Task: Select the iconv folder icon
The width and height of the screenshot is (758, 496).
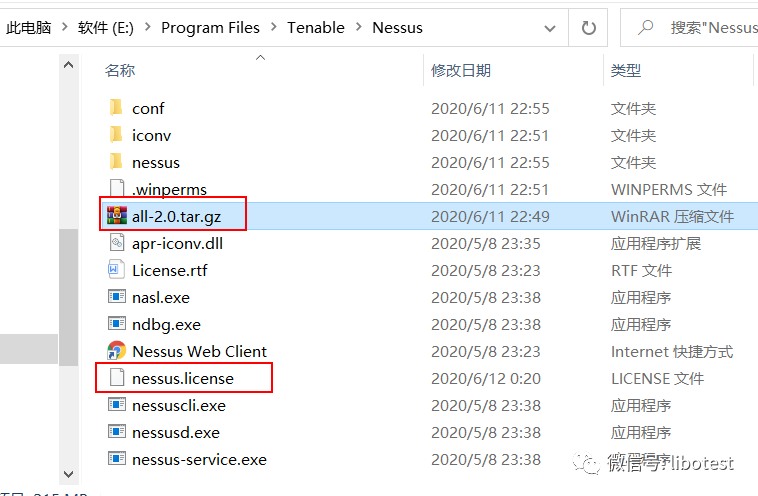Action: click(116, 134)
